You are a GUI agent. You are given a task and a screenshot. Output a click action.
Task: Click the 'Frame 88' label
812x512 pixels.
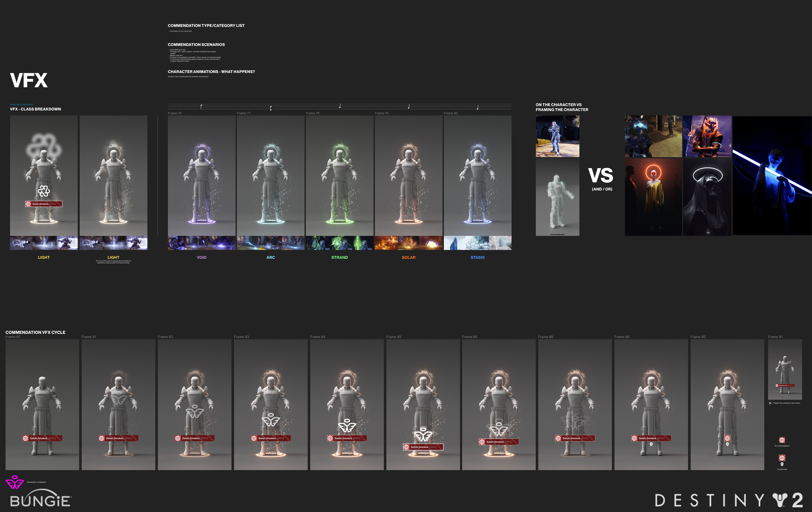pyautogui.click(x=546, y=337)
